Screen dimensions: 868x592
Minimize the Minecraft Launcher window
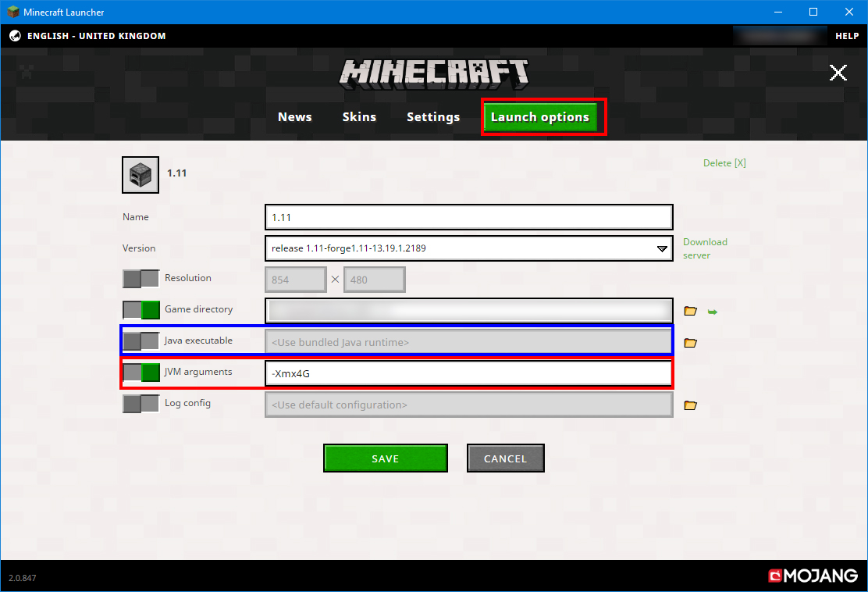(x=777, y=12)
